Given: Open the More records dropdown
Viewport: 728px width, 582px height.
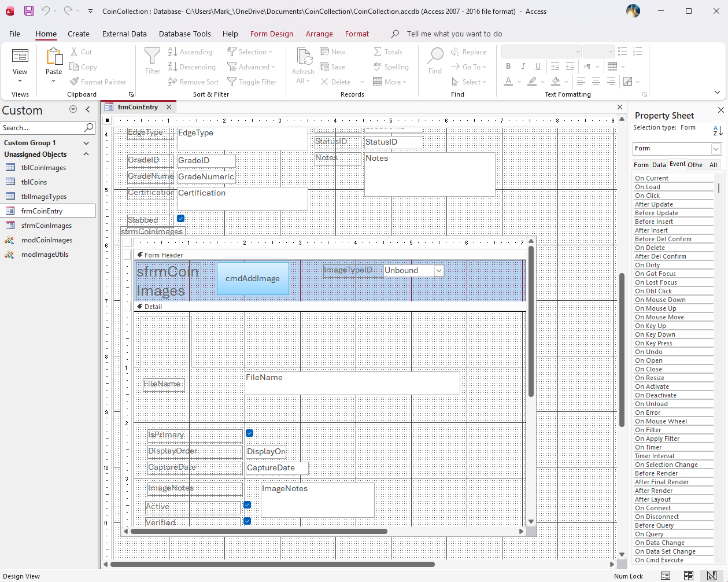Looking at the screenshot, I should 404,82.
